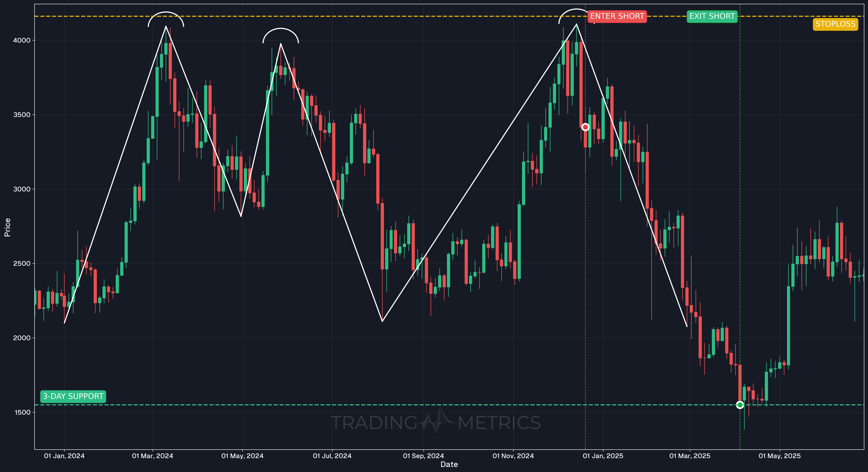Select the 01 Nov, 2024 date tick
This screenshot has height=472, width=868.
click(513, 456)
